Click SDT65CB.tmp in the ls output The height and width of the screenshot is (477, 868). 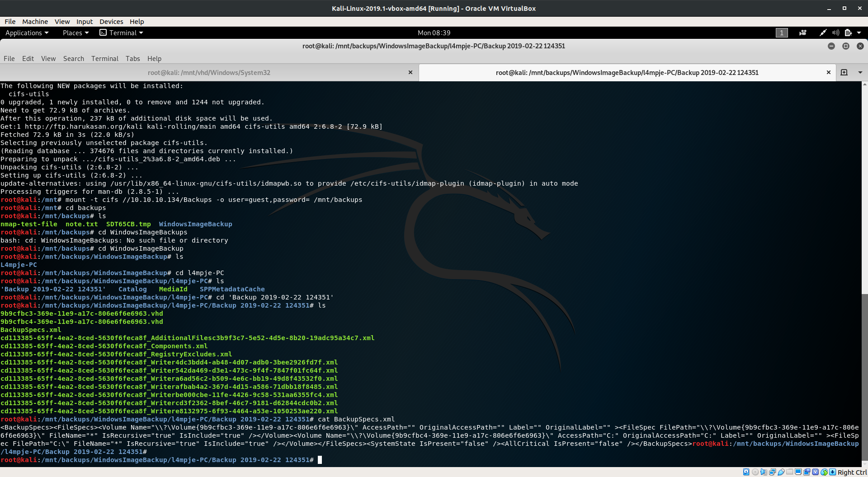128,224
